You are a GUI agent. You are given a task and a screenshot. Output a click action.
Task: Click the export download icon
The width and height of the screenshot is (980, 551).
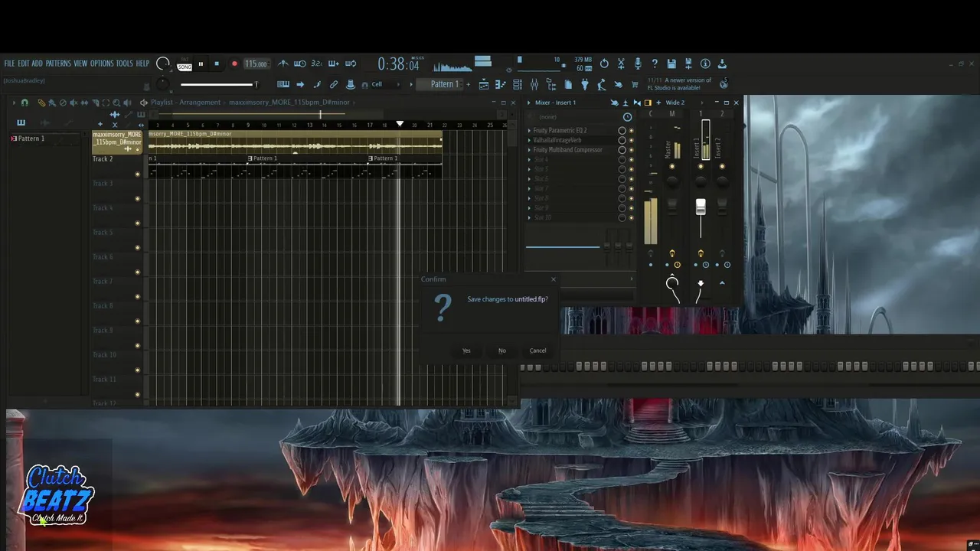(x=722, y=64)
